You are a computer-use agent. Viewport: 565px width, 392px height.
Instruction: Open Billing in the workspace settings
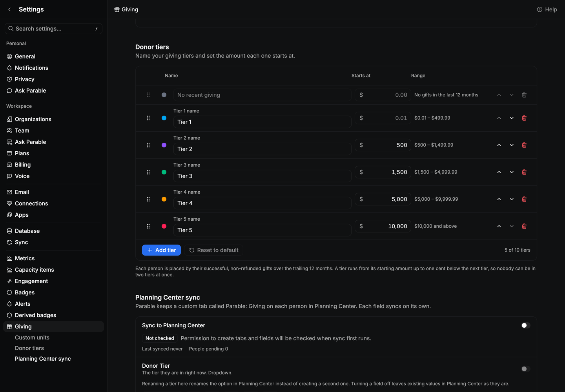[53, 165]
